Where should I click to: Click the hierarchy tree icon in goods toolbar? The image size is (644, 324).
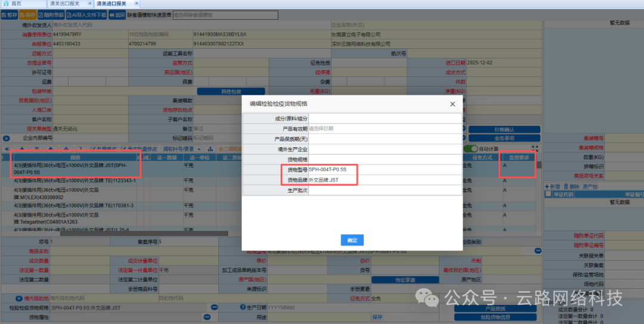tap(210, 149)
